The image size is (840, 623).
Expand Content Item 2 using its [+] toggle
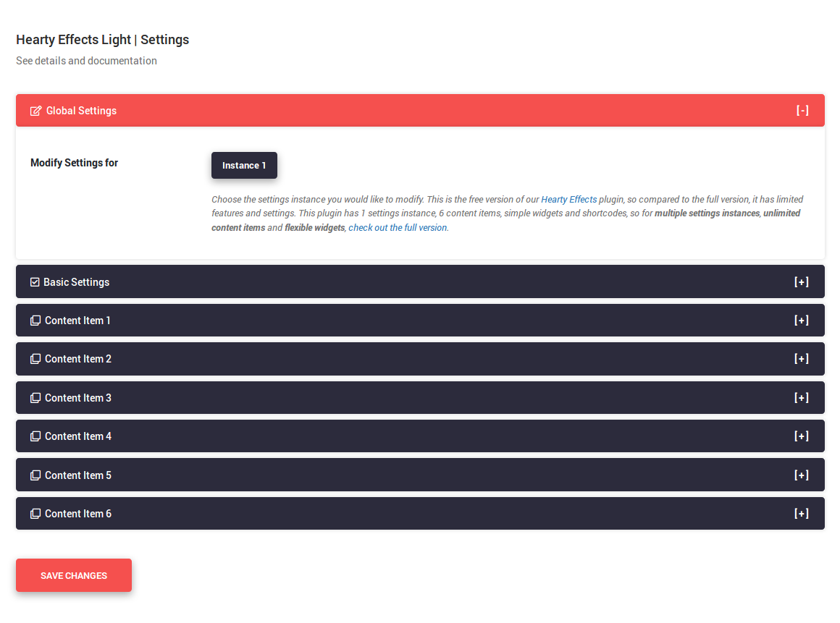802,359
